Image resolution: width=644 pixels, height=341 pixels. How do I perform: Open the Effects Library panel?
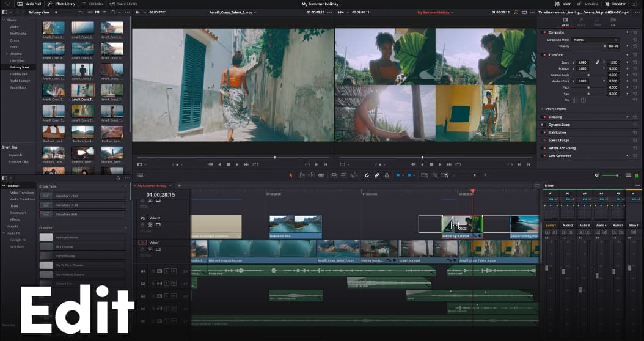pyautogui.click(x=61, y=4)
